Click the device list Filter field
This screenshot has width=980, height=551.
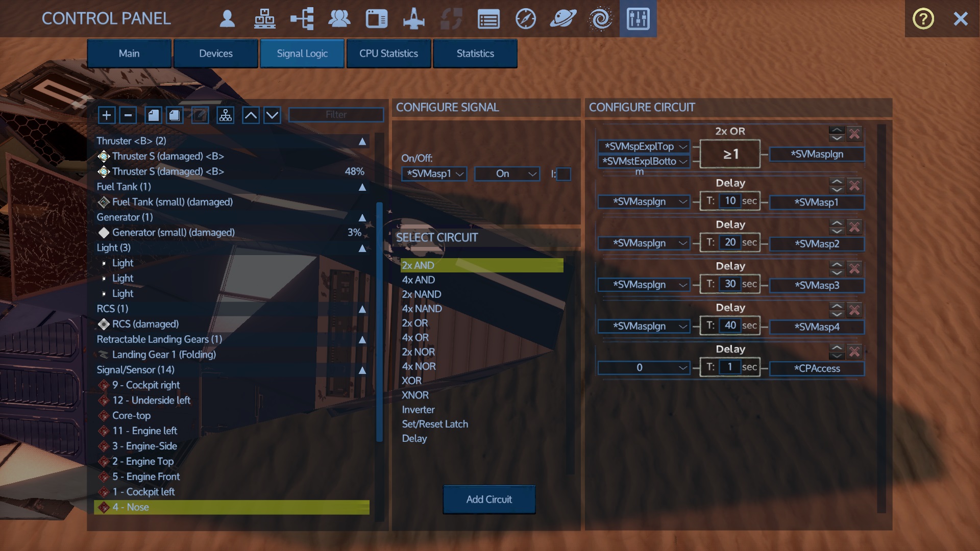coord(336,115)
